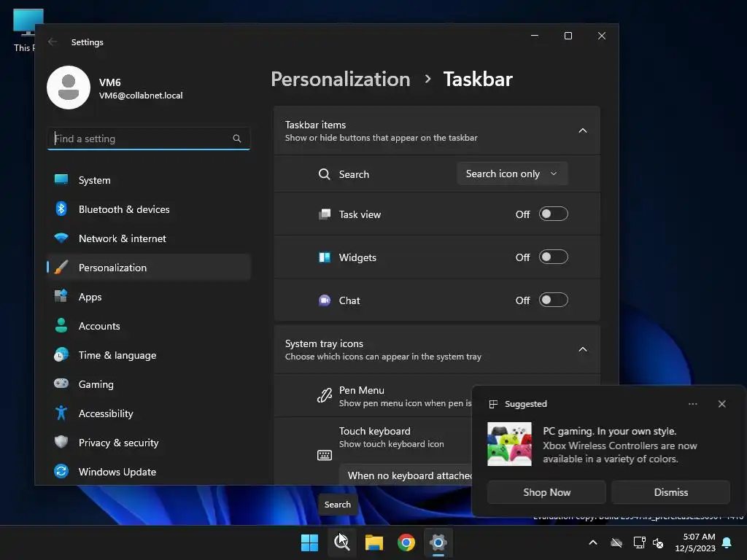Open the Apps settings category
This screenshot has height=560, width=747.
click(x=149, y=297)
